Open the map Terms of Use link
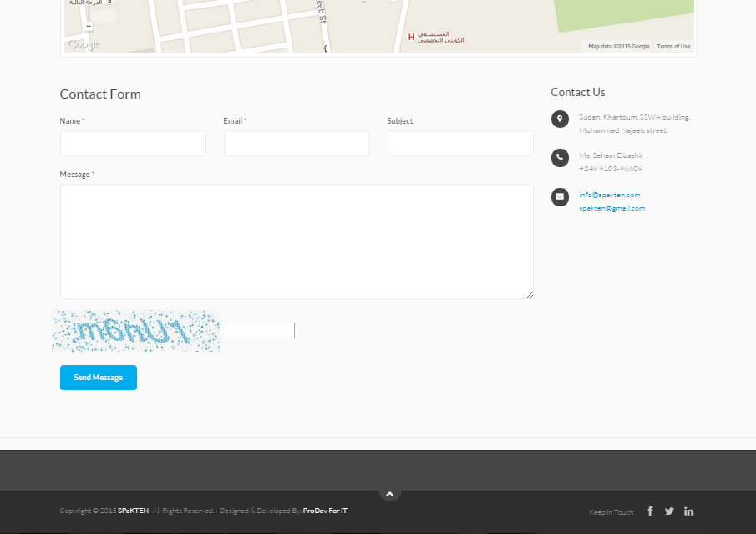 tap(673, 47)
